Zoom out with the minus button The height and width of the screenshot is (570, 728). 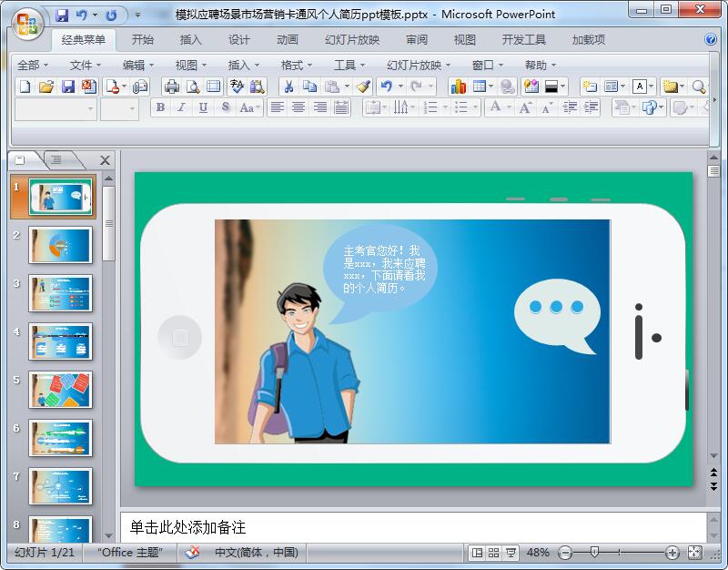click(565, 553)
